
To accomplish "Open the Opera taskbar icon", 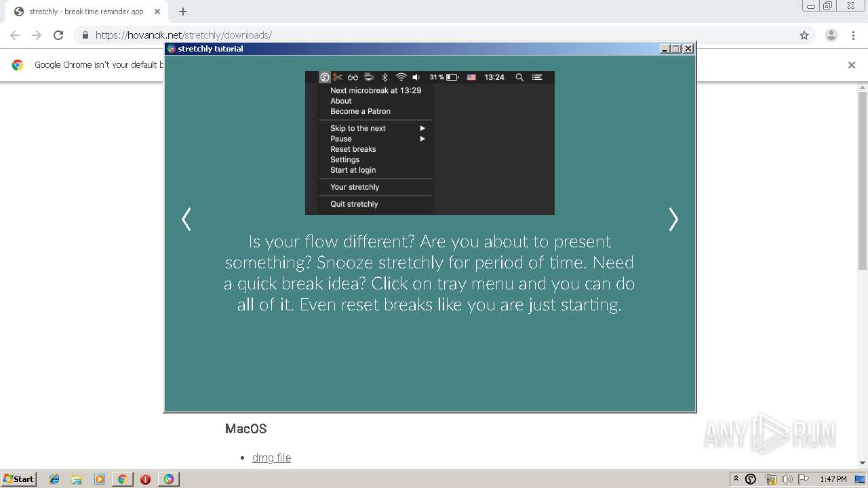I will tap(145, 479).
